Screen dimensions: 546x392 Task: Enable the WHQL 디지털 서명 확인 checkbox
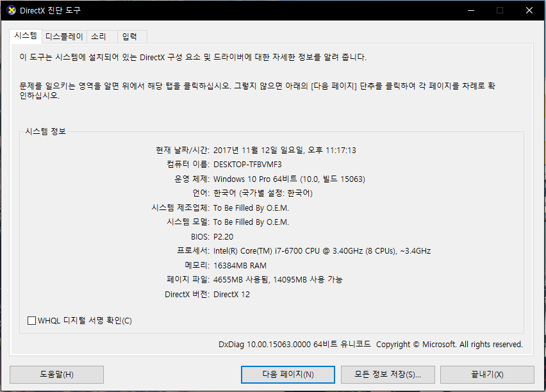pos(31,320)
